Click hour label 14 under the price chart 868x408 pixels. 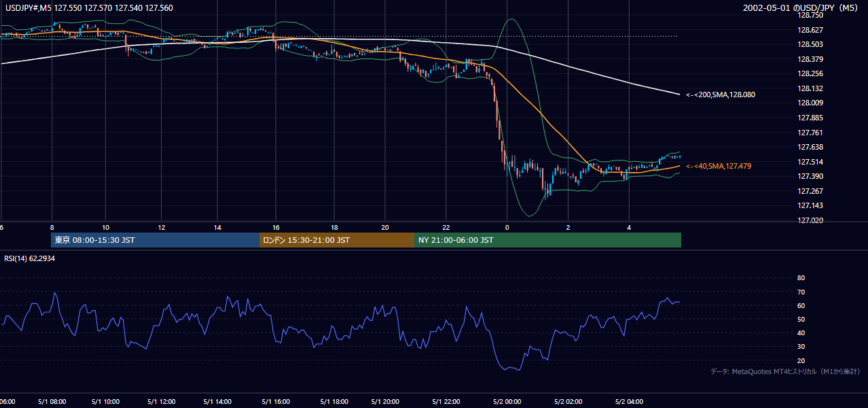[x=217, y=227]
